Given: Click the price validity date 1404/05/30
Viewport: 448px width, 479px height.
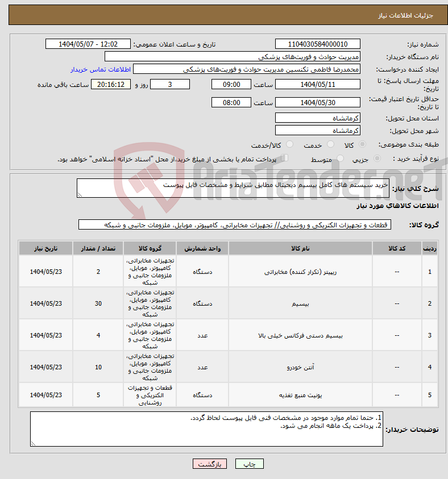Looking at the screenshot, I should pos(317,102).
